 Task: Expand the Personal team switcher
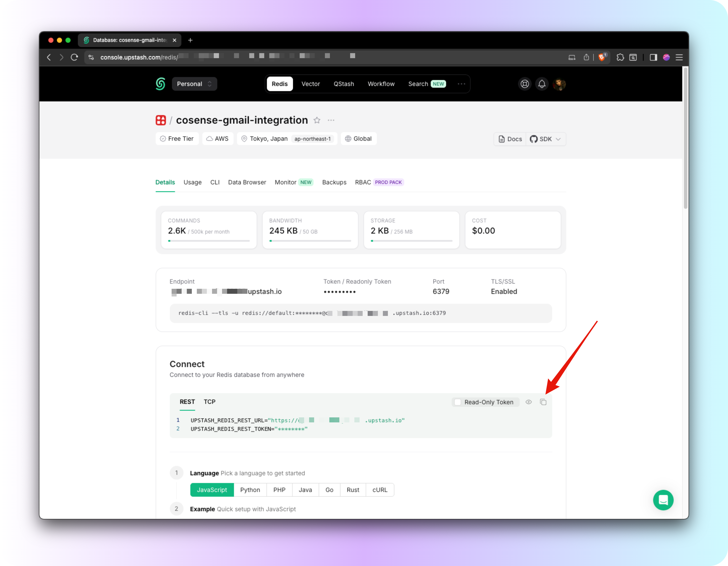coord(194,84)
